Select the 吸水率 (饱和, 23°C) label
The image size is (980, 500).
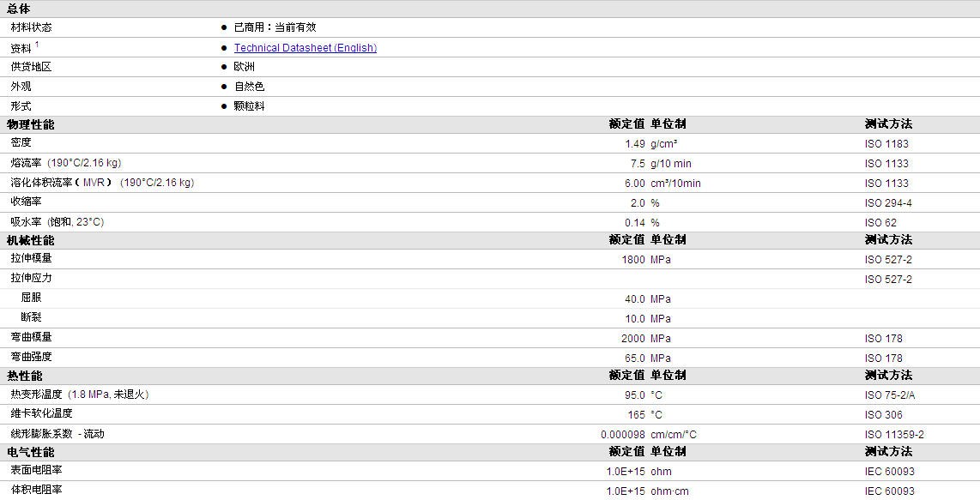coord(57,222)
